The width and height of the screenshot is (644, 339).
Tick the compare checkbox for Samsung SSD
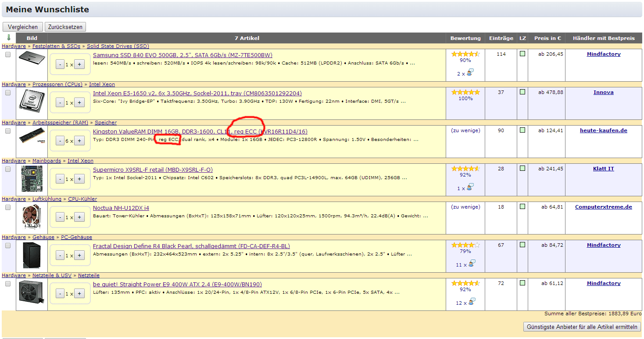[x=8, y=54]
